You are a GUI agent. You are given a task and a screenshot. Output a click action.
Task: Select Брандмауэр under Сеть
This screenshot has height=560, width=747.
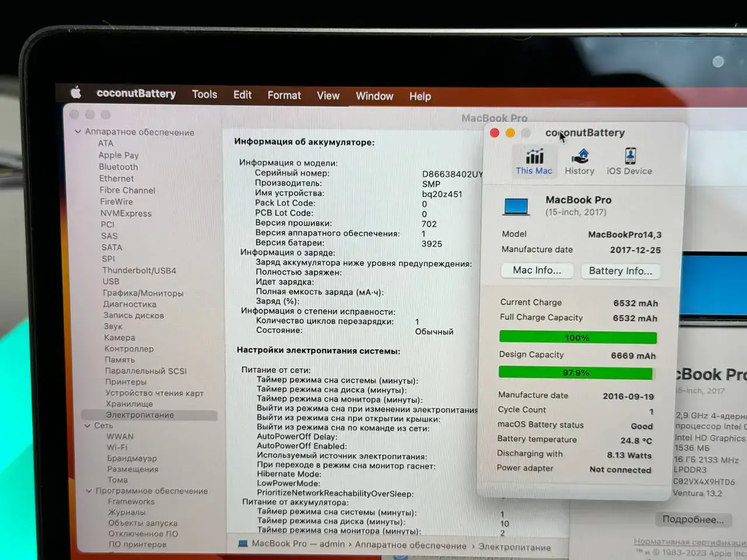coord(132,459)
